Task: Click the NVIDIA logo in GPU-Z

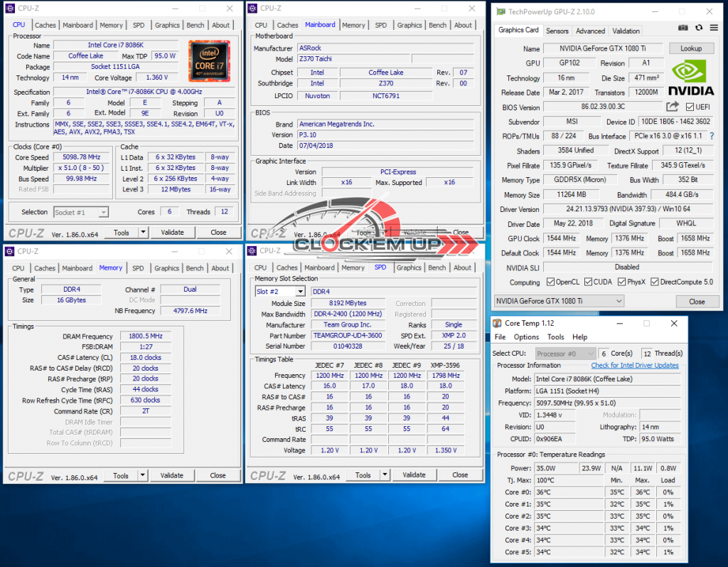Action: (692, 78)
